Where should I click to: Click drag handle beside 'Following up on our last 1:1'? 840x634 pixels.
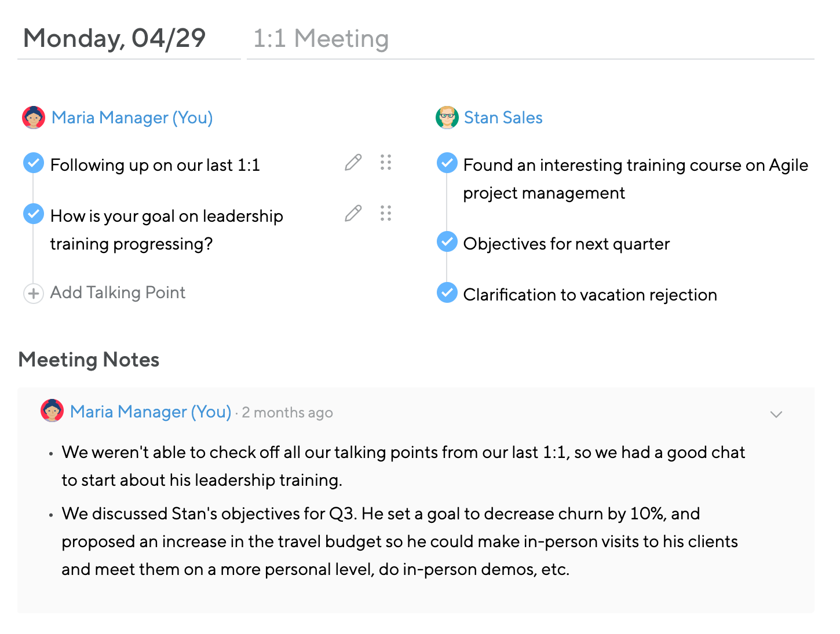(x=386, y=163)
